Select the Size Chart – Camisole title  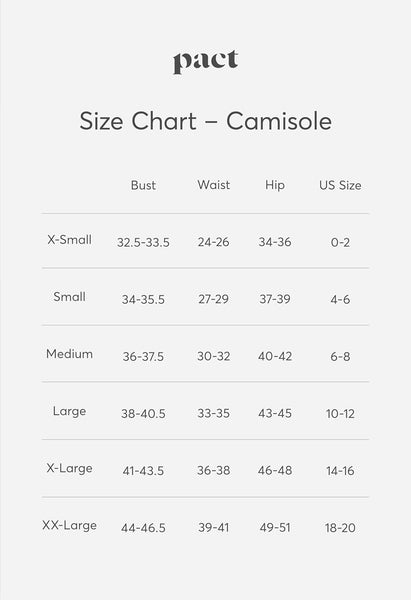click(x=206, y=121)
